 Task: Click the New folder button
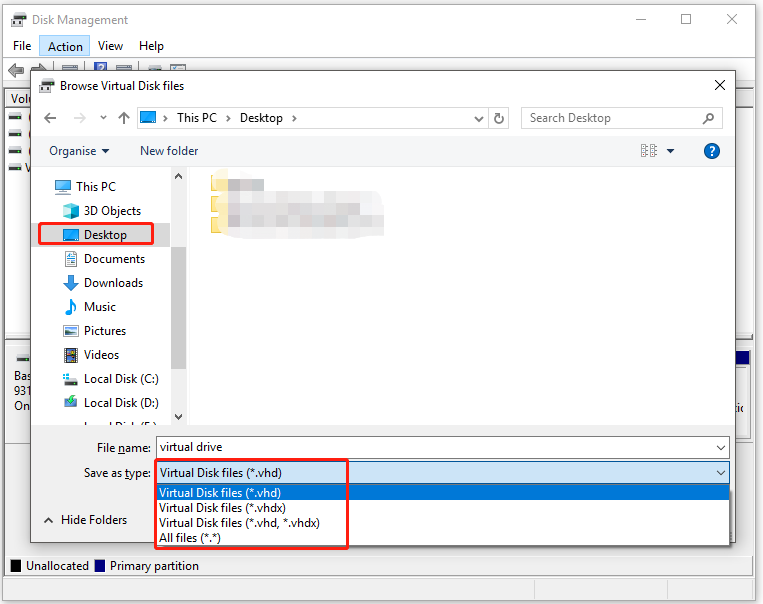click(169, 151)
